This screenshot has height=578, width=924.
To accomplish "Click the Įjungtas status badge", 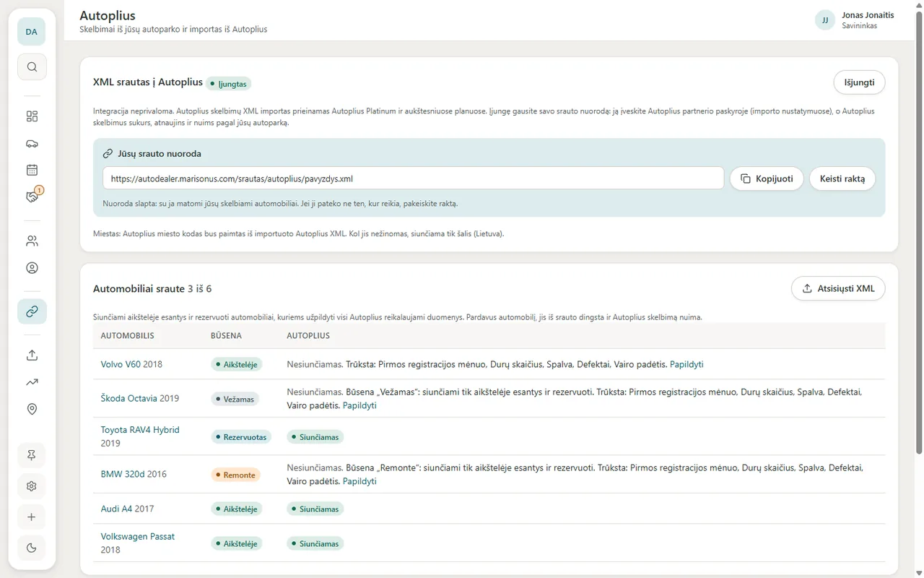I will tap(228, 84).
